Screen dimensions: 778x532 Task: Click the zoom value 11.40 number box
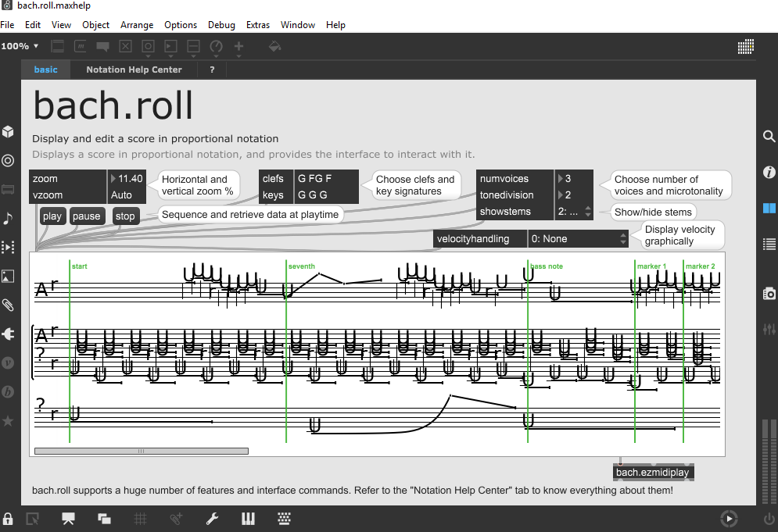pyautogui.click(x=127, y=178)
